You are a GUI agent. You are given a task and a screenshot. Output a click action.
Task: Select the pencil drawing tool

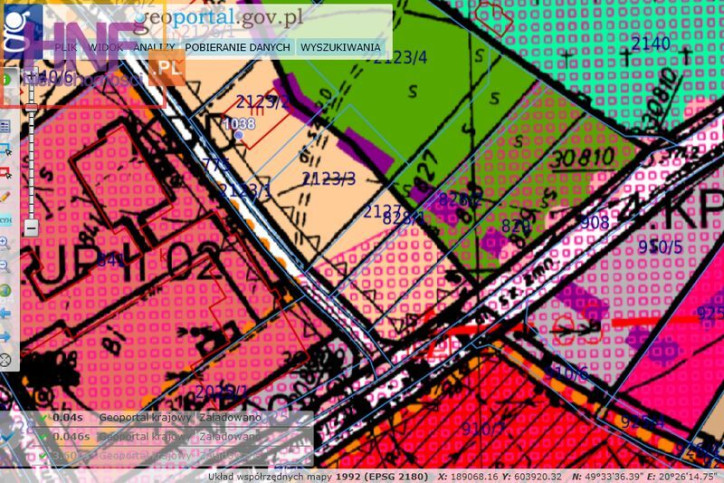(x=6, y=197)
